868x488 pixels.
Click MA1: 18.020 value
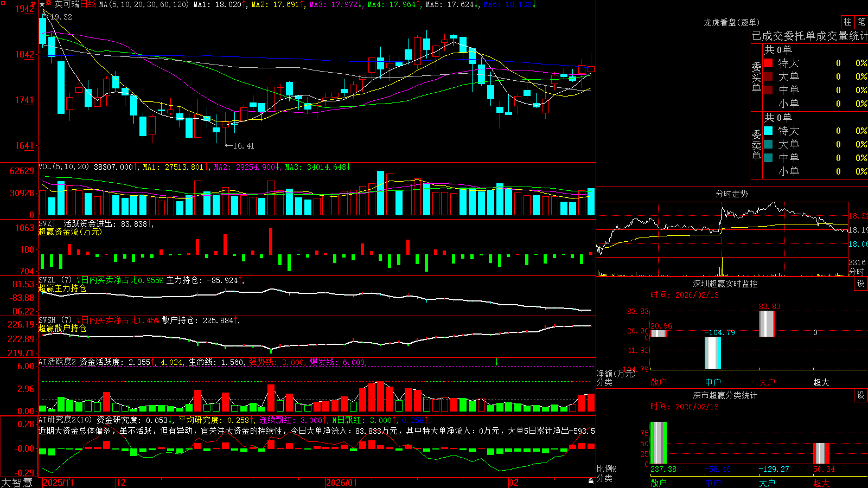219,4
